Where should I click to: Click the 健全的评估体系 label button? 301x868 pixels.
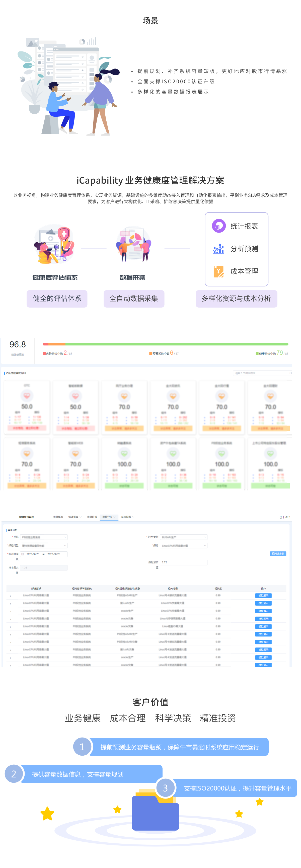coord(57,299)
